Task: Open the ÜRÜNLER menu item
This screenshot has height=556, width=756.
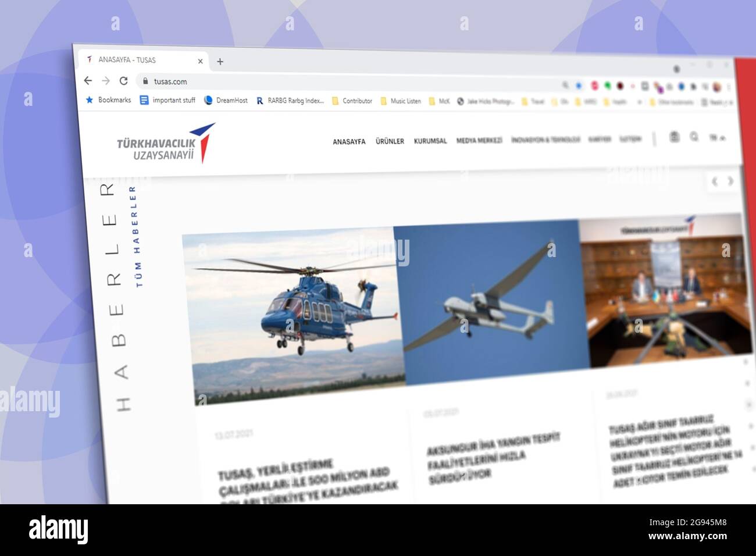Action: point(390,141)
